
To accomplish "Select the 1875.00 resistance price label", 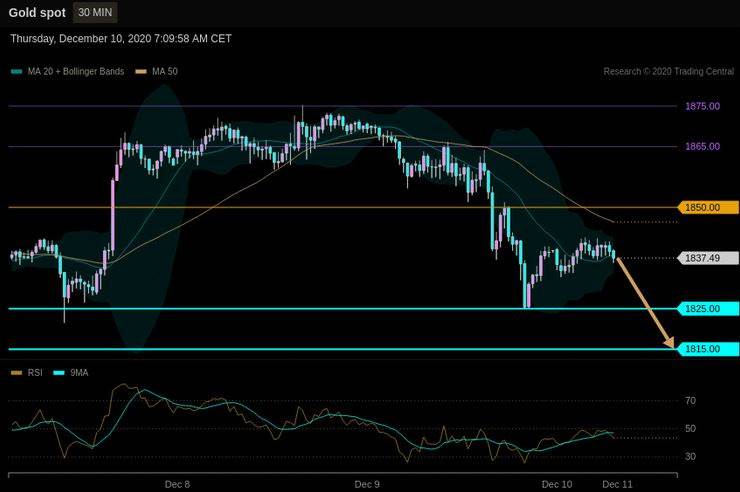I will tap(703, 106).
